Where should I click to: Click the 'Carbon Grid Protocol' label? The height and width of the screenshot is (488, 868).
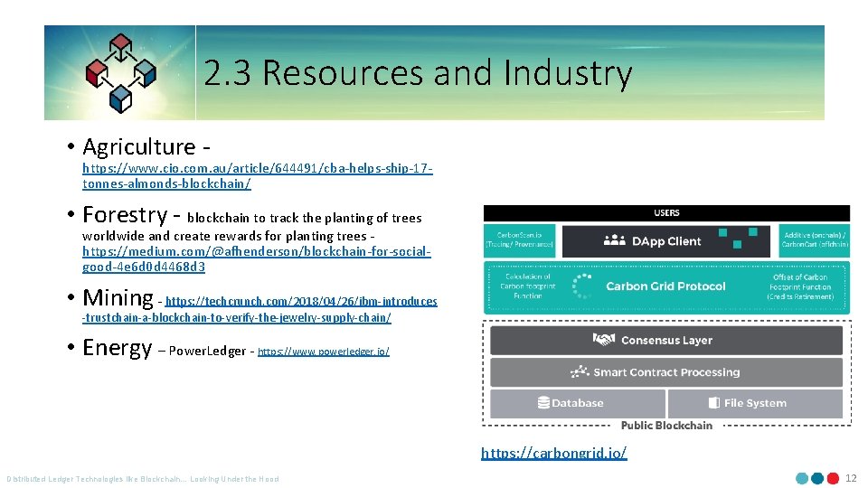[665, 286]
